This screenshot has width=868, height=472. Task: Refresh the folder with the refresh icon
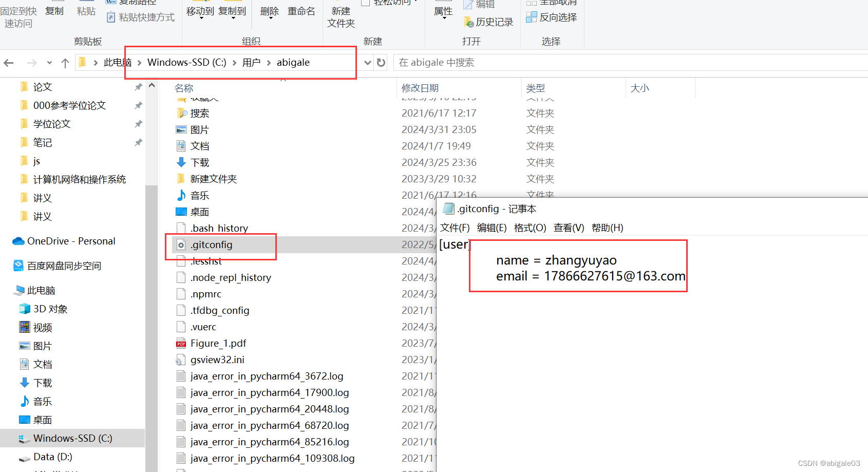pos(380,62)
